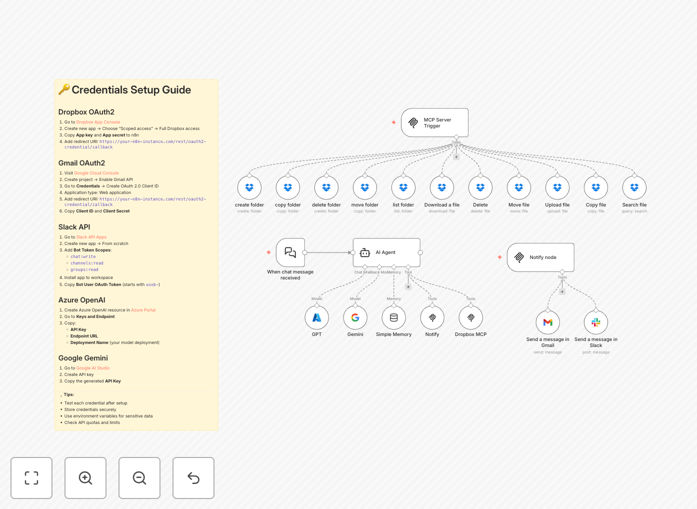Open the Upload file Dropbox node
Image resolution: width=697 pixels, height=509 pixels.
click(557, 188)
